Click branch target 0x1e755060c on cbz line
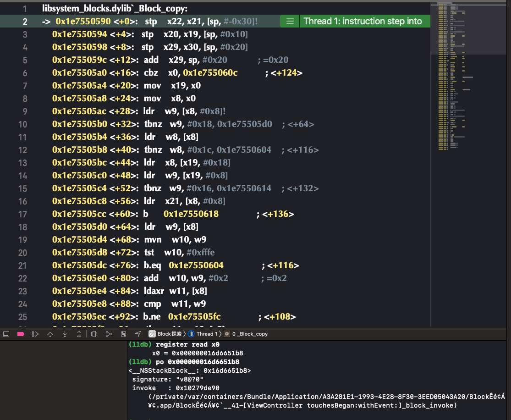Viewport: 511px width, 420px height. tap(210, 72)
